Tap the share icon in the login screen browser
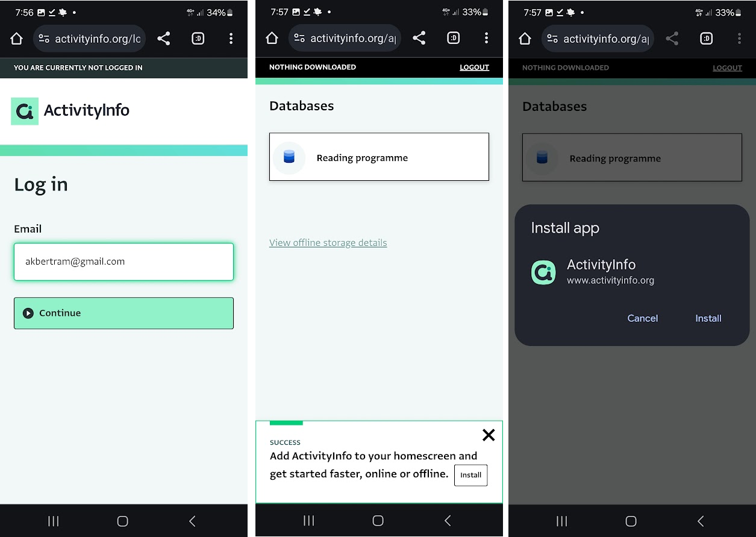Screen dimensions: 756x537 164,39
